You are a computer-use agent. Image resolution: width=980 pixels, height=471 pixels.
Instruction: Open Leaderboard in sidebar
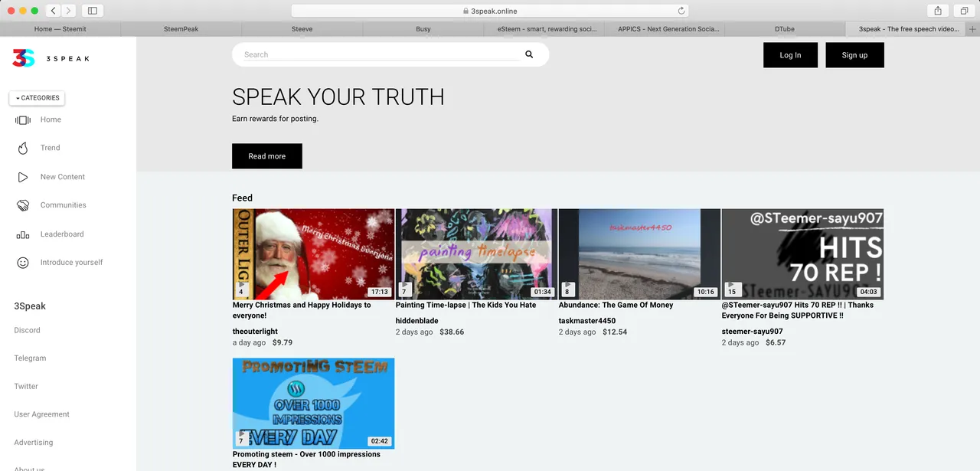pyautogui.click(x=62, y=234)
